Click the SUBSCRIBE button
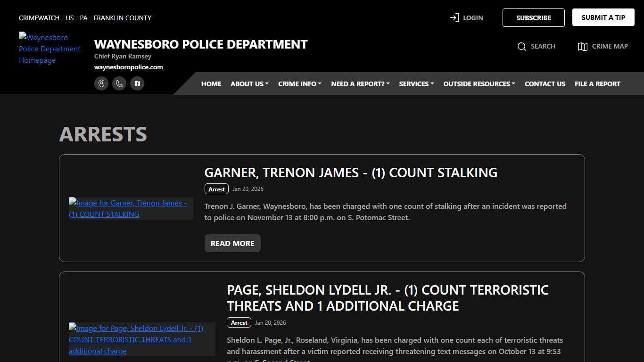The image size is (644, 362). click(533, 17)
